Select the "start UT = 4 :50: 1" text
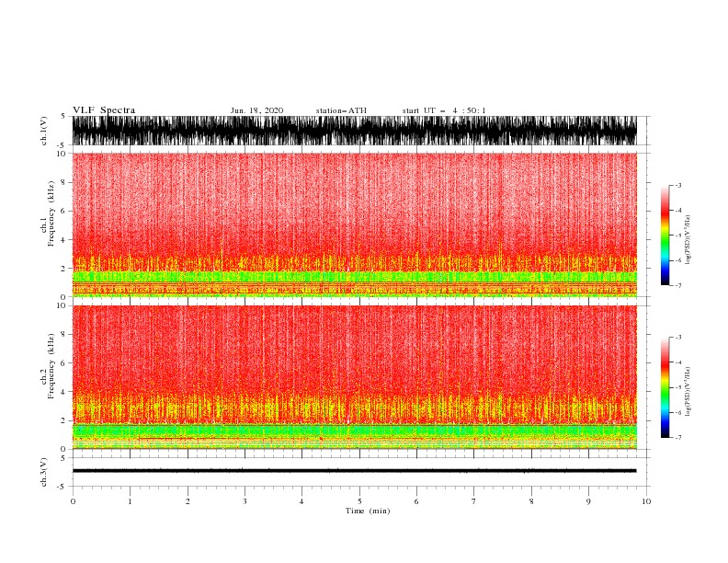 (444, 110)
